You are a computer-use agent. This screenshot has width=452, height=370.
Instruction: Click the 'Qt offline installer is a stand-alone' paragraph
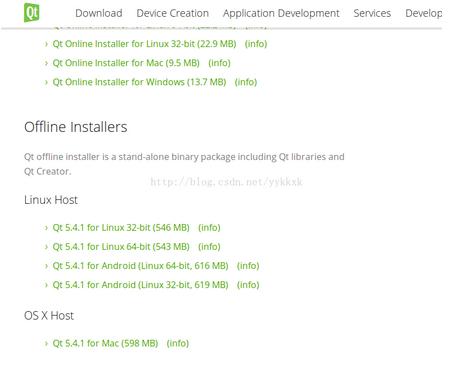point(184,164)
